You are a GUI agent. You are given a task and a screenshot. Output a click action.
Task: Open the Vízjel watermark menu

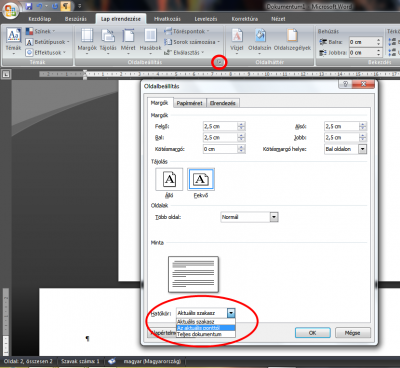tap(237, 41)
